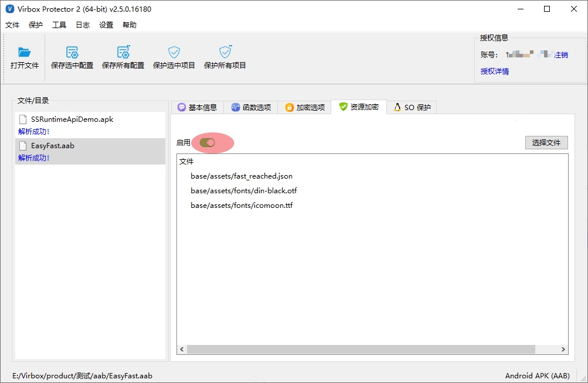Viewport: 588px width, 383px height.
Task: Open the 加密选项 tab
Action: (305, 107)
